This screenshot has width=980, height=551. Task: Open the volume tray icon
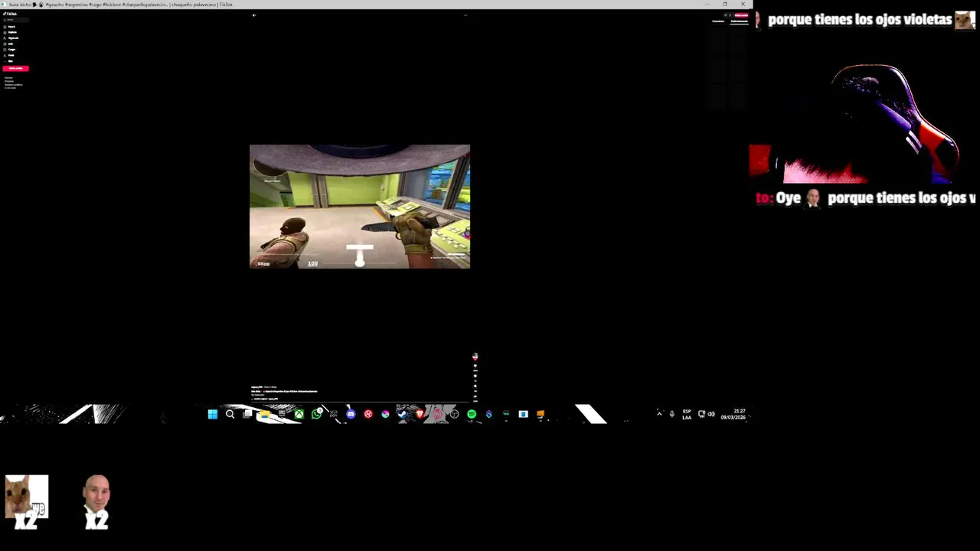(x=711, y=414)
